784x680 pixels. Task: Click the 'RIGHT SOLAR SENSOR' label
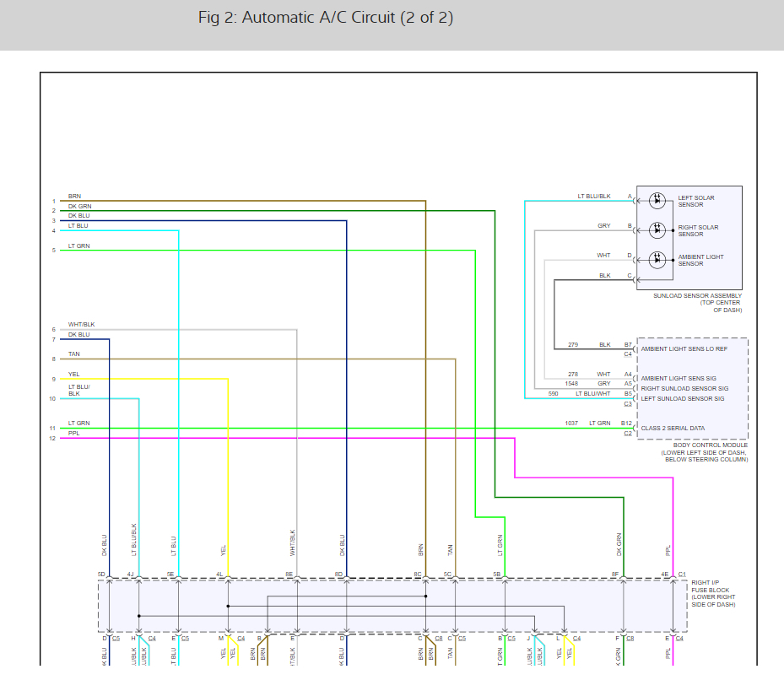tap(698, 230)
